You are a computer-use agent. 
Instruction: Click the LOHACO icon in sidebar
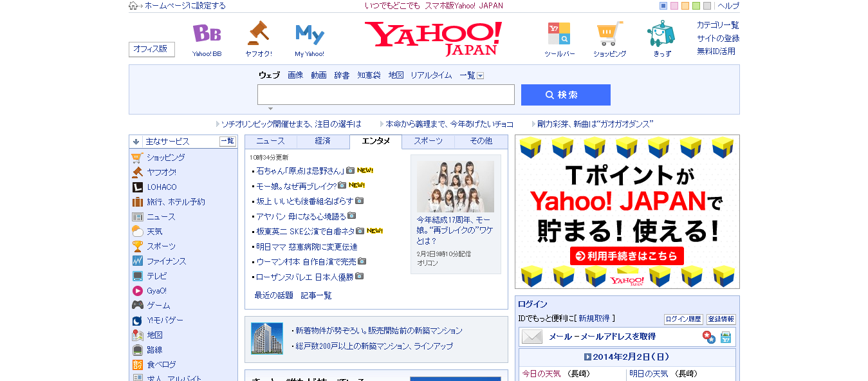(x=137, y=187)
